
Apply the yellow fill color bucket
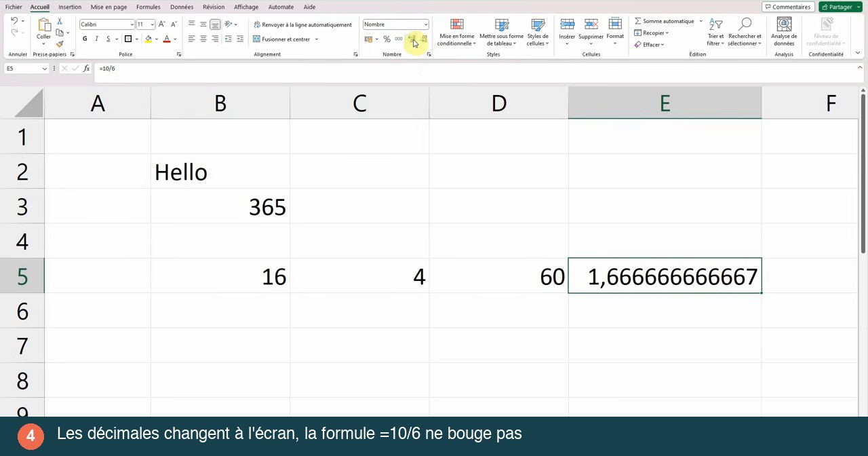tap(148, 39)
